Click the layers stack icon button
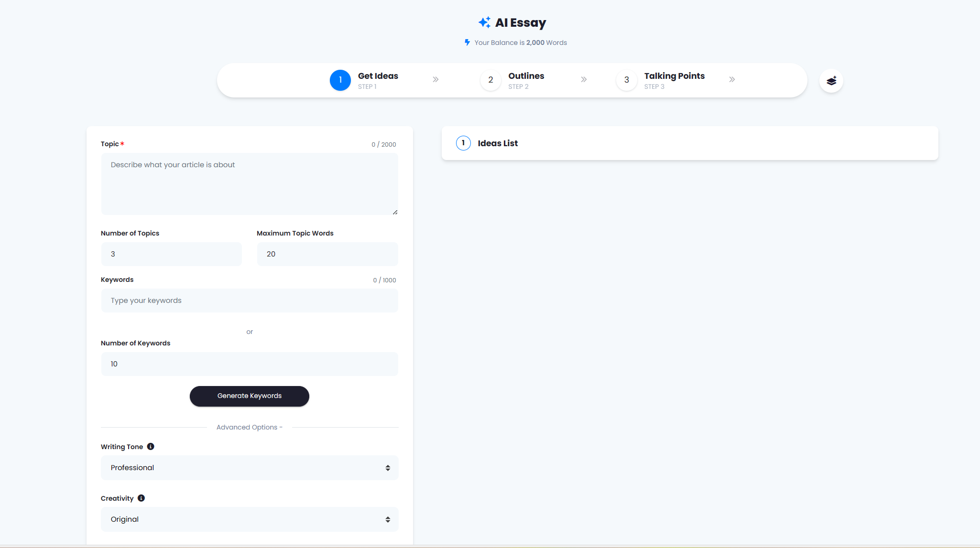980x548 pixels. pos(831,81)
